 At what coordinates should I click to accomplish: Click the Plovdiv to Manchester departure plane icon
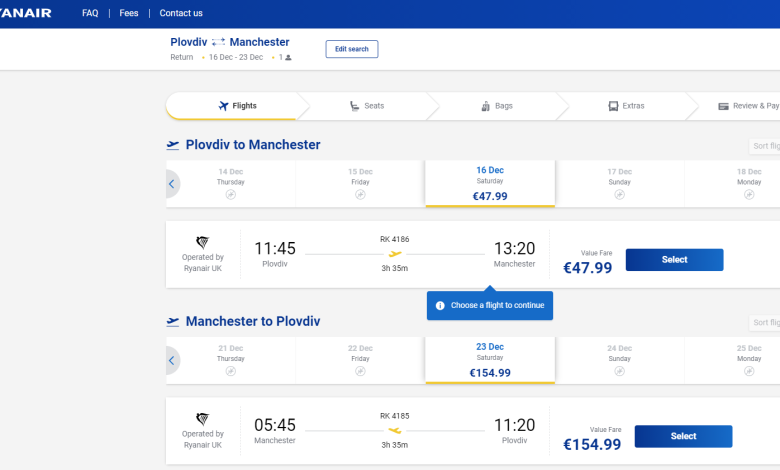click(x=173, y=145)
